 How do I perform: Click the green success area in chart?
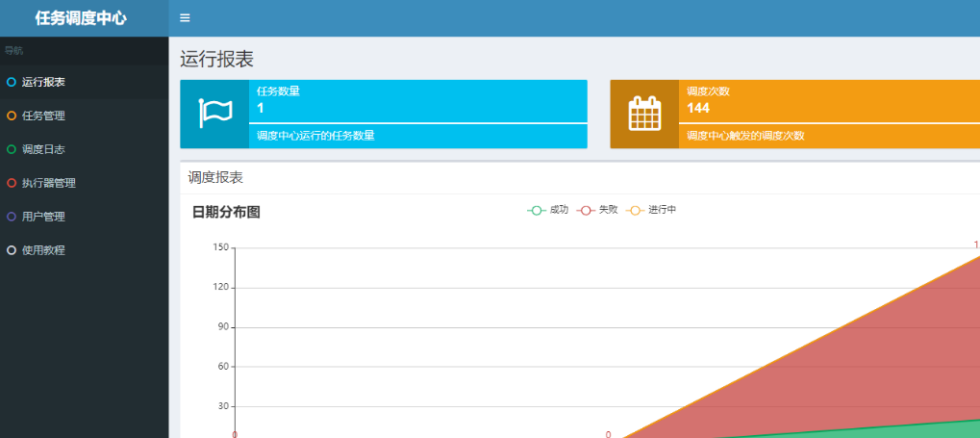pos(925,431)
